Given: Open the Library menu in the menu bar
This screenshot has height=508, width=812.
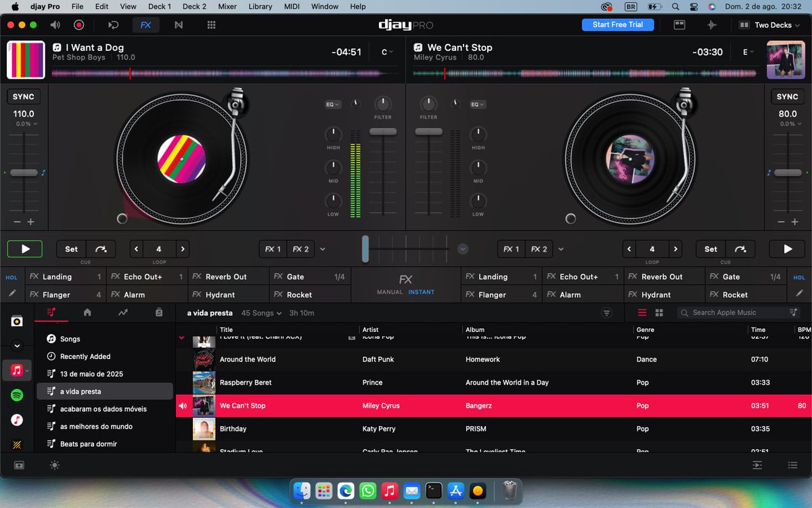Looking at the screenshot, I should pos(261,7).
